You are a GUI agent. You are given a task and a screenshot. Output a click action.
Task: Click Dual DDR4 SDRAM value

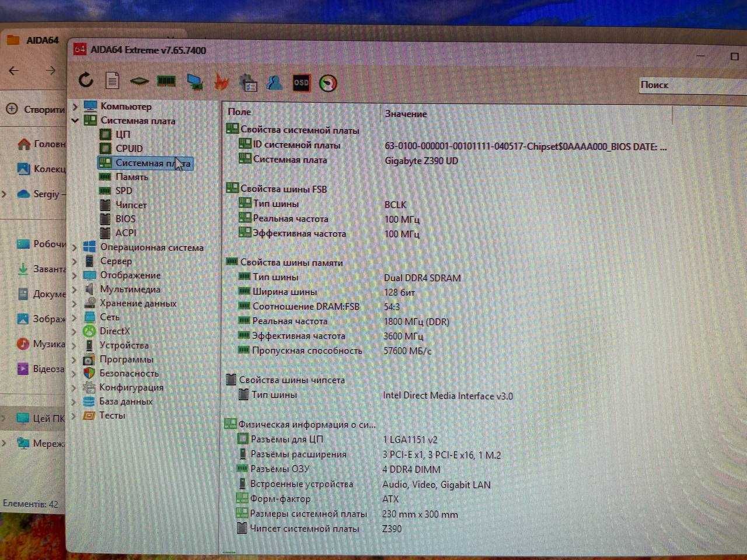[x=423, y=278]
